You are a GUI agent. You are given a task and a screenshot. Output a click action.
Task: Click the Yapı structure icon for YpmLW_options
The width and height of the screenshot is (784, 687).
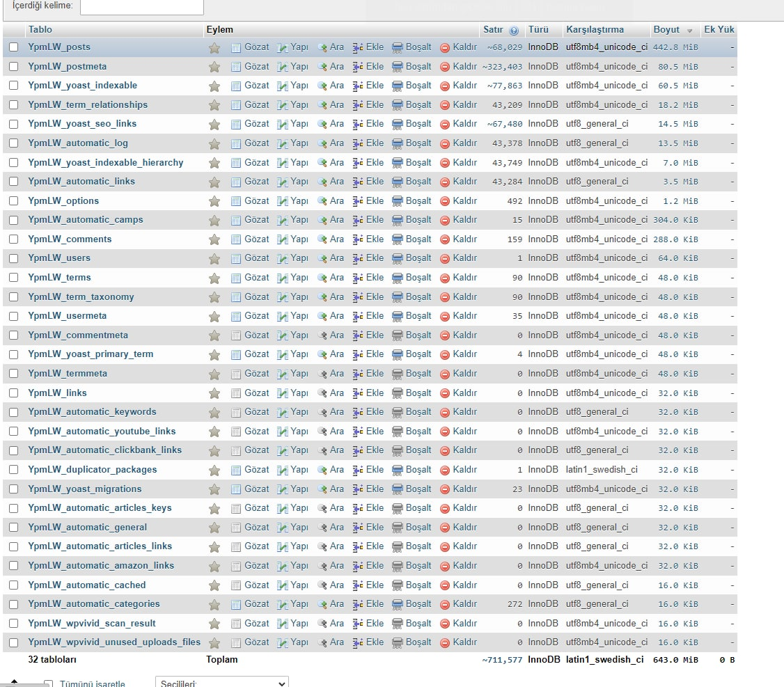pyautogui.click(x=283, y=201)
